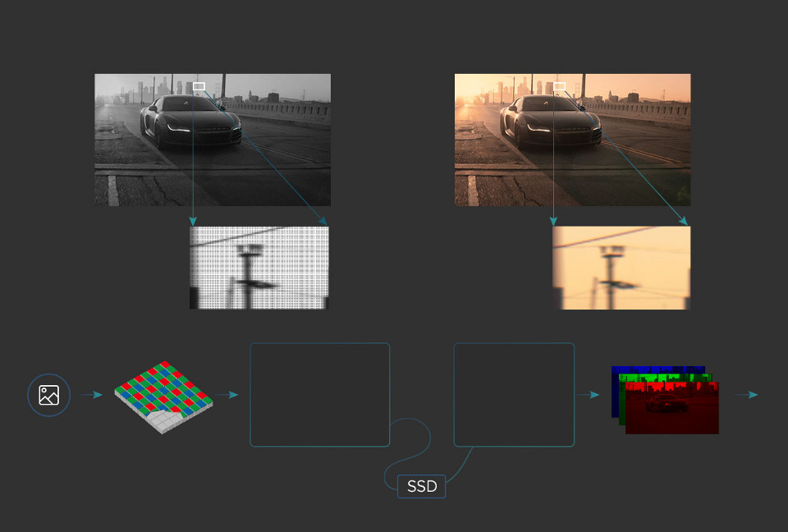The image size is (788, 532).
Task: Open the warm-toned color car photo
Action: tap(572, 140)
